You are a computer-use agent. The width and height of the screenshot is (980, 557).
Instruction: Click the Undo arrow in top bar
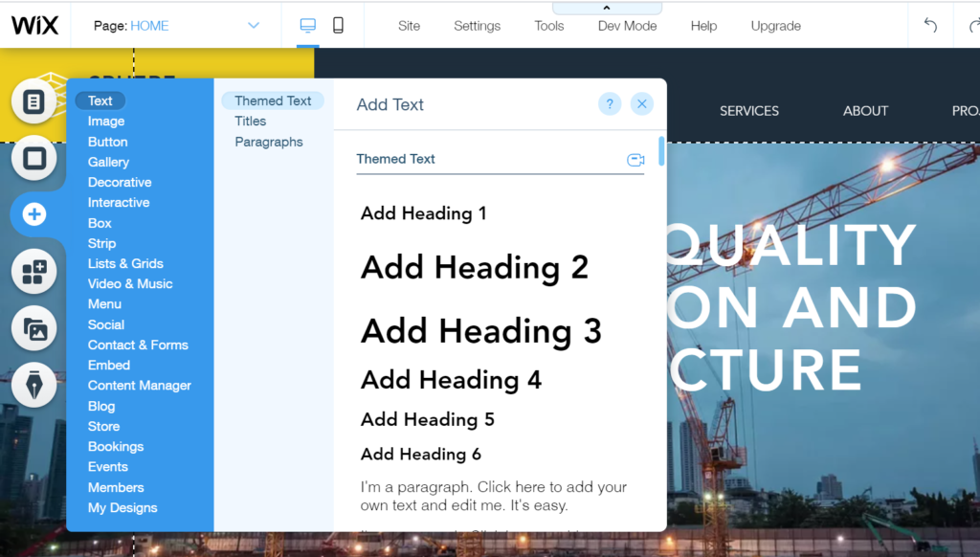coord(930,26)
